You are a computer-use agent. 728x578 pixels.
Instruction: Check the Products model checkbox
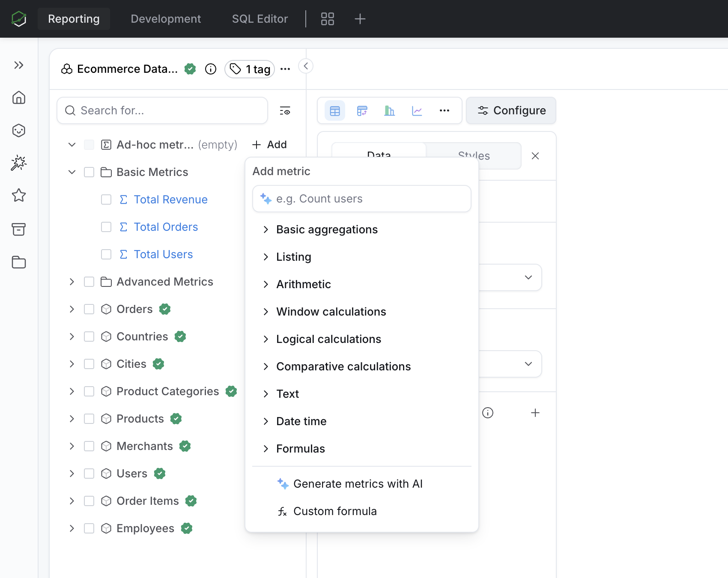pyautogui.click(x=89, y=419)
